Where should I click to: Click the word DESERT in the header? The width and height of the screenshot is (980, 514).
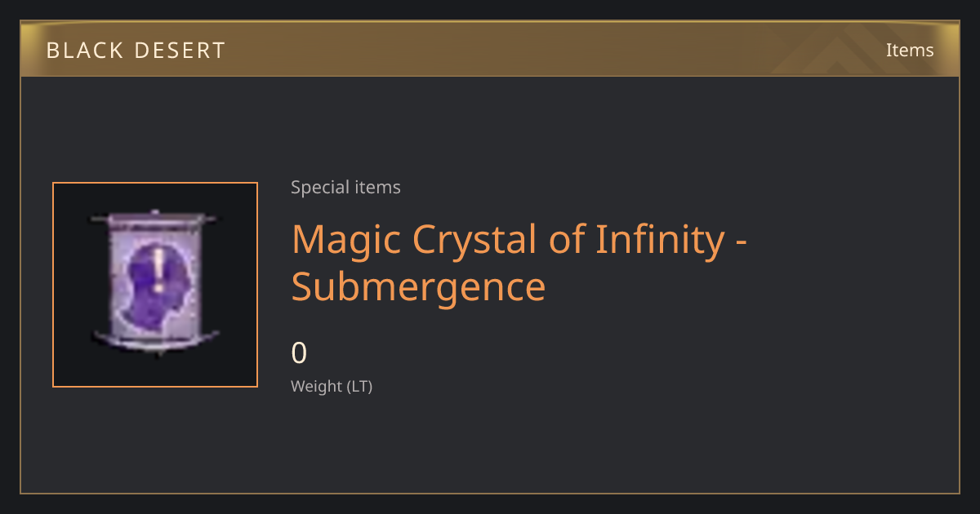coord(182,51)
